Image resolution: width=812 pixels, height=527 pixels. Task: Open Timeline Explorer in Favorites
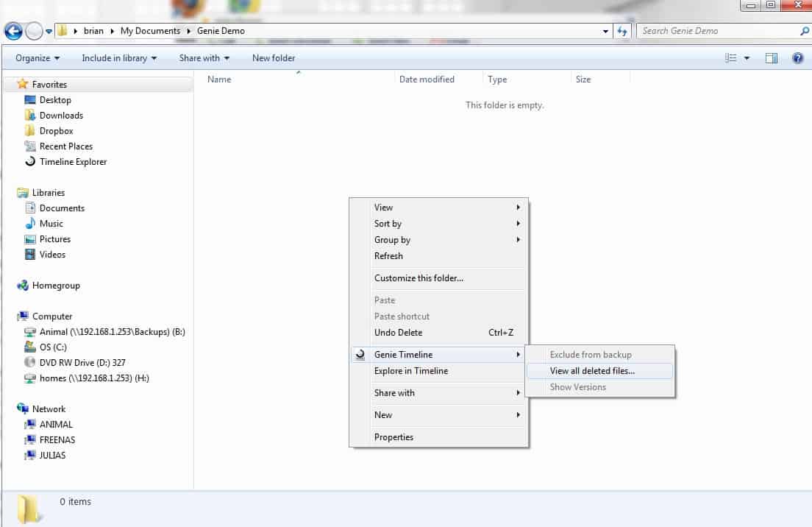[x=73, y=162]
